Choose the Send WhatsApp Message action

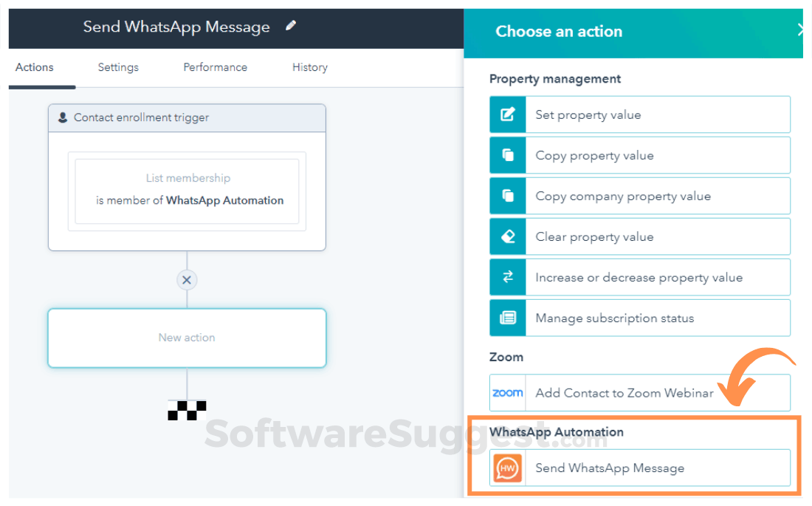[610, 468]
